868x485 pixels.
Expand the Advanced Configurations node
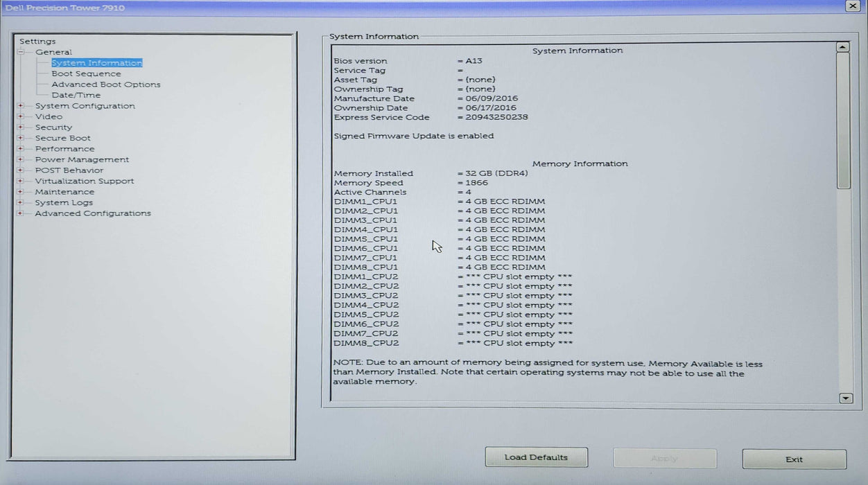21,213
